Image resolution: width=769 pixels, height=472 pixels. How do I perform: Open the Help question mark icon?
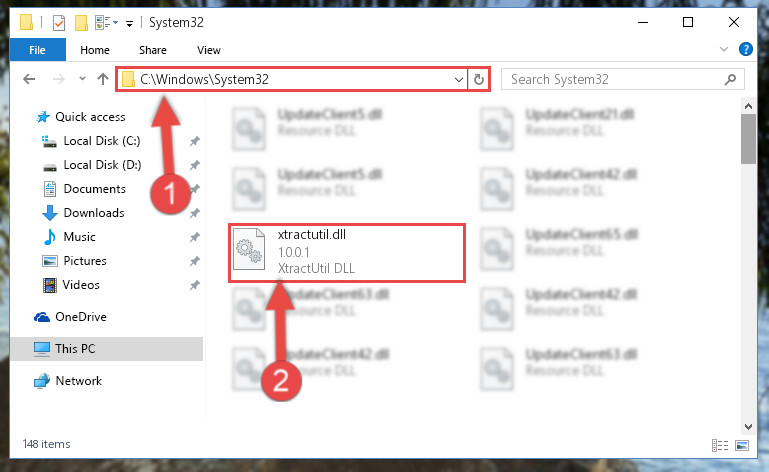coord(745,50)
